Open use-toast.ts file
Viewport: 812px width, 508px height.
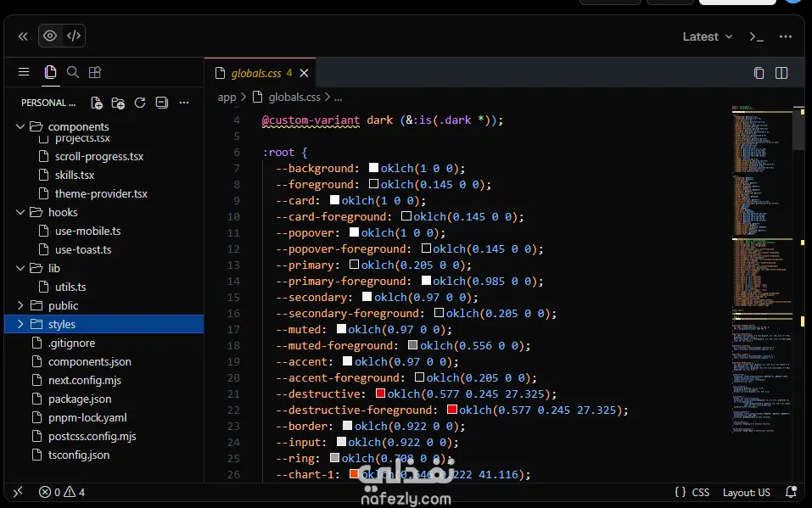tap(83, 249)
